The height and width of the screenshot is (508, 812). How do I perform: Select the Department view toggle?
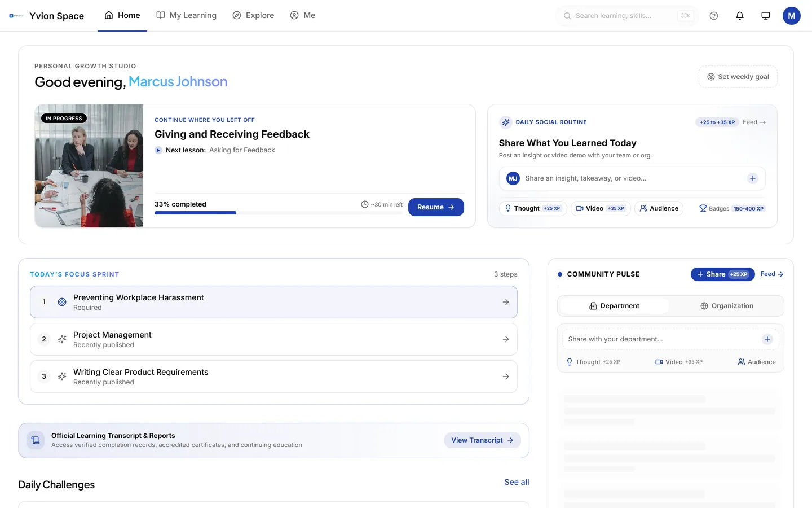coord(614,306)
